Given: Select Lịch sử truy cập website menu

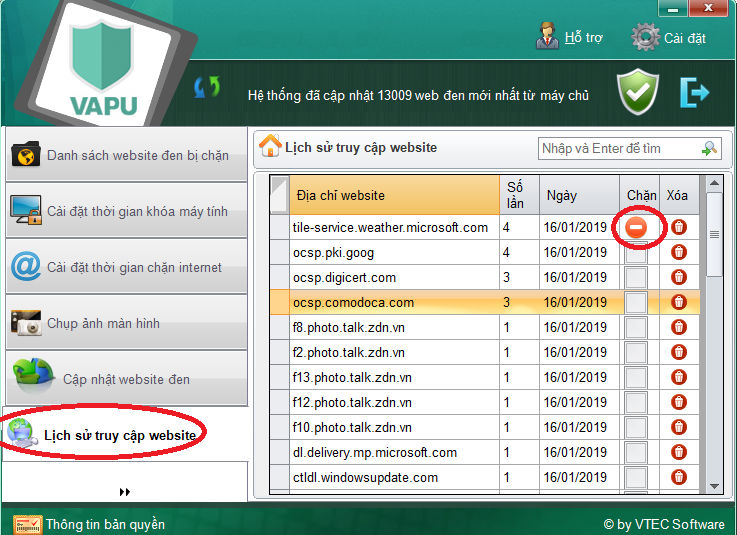Looking at the screenshot, I should [x=125, y=434].
